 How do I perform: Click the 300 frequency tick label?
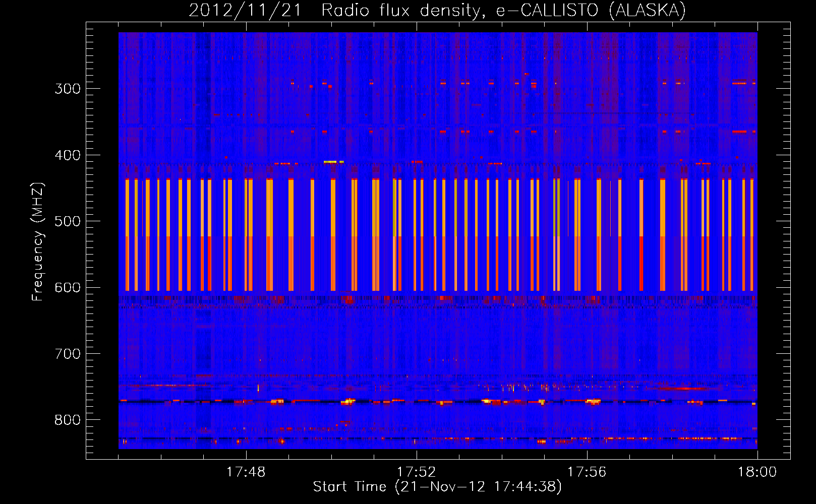tap(68, 89)
